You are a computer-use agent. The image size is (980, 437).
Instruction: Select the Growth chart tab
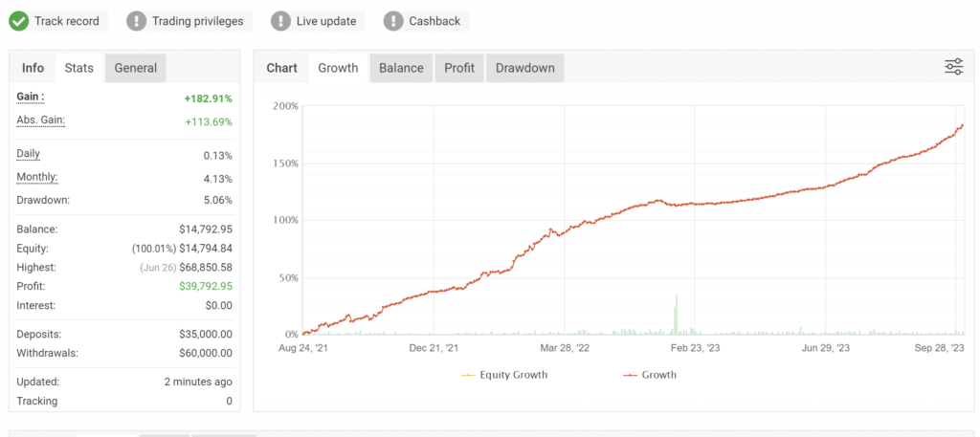tap(338, 68)
